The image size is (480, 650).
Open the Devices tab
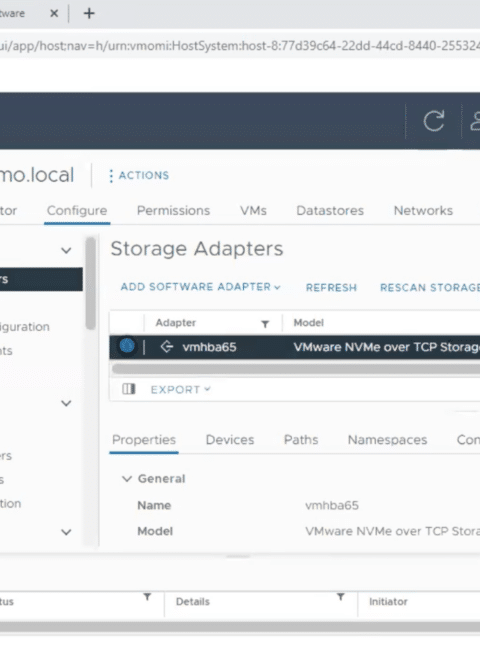click(230, 440)
